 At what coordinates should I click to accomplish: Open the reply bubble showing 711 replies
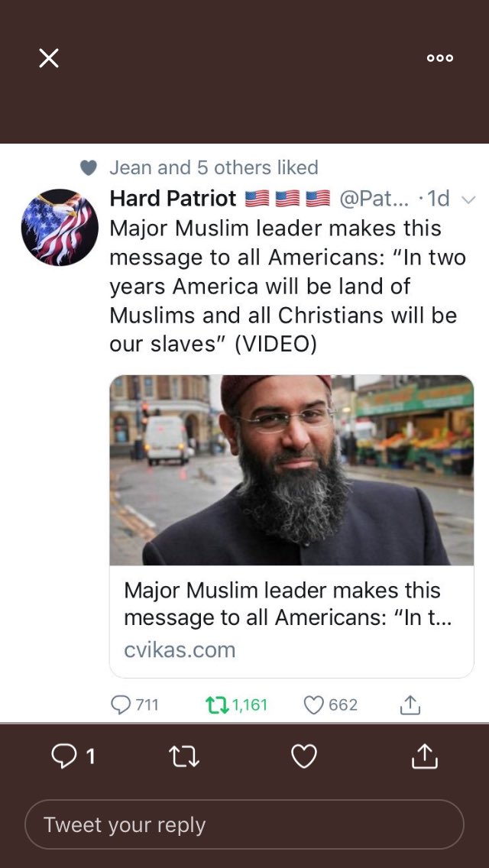pyautogui.click(x=134, y=704)
